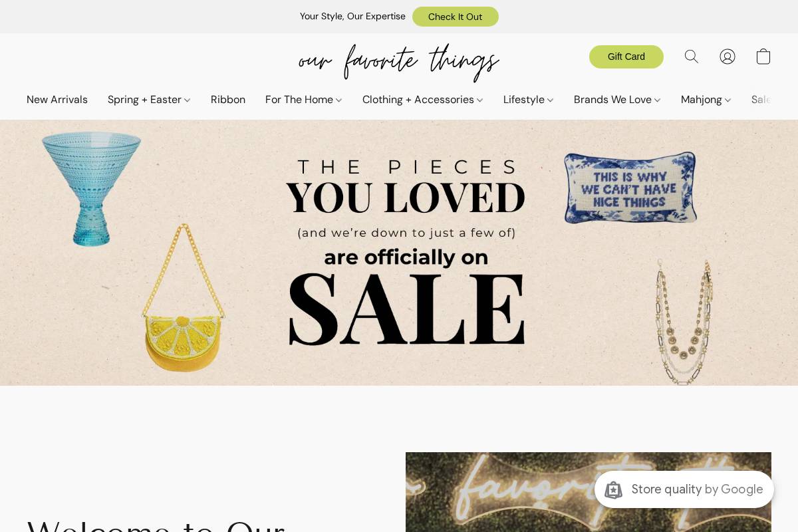This screenshot has width=798, height=532.
Task: Click the gift box icon on Google badge
Action: coord(614,489)
